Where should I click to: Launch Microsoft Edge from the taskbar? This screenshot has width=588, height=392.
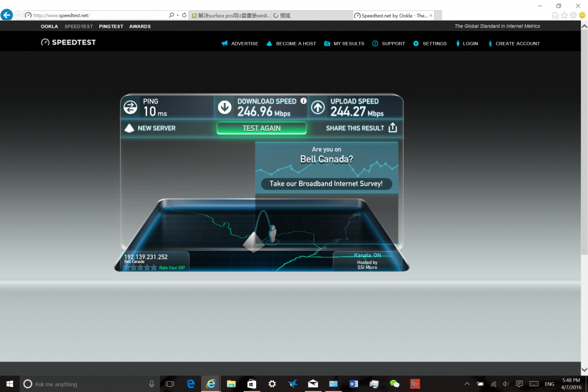pos(191,384)
